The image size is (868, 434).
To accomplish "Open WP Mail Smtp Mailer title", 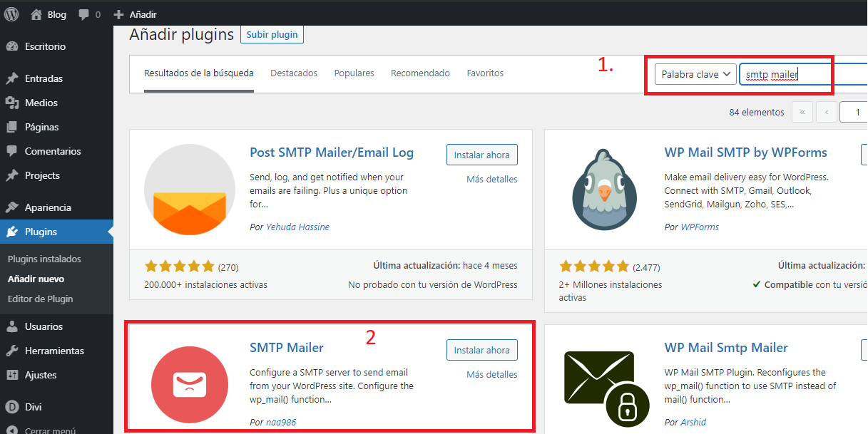I will (x=726, y=348).
